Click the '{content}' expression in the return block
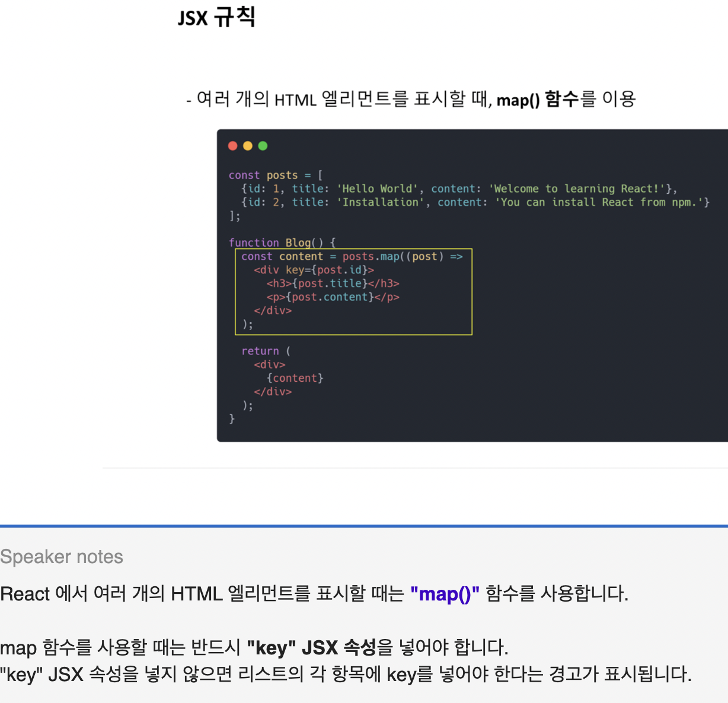The height and width of the screenshot is (703, 728). coord(295,378)
